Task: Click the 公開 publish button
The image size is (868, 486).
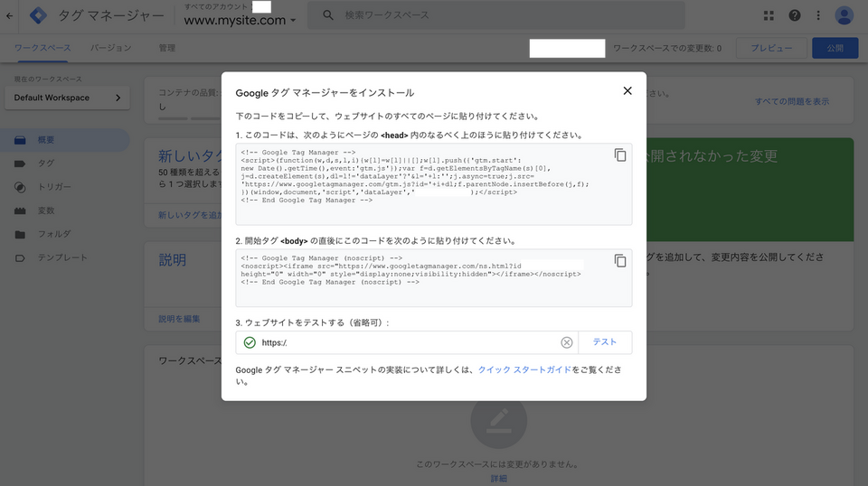Action: click(x=834, y=48)
